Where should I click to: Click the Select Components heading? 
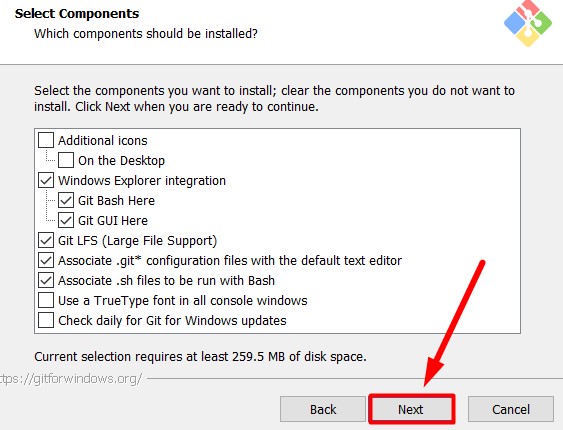point(77,14)
